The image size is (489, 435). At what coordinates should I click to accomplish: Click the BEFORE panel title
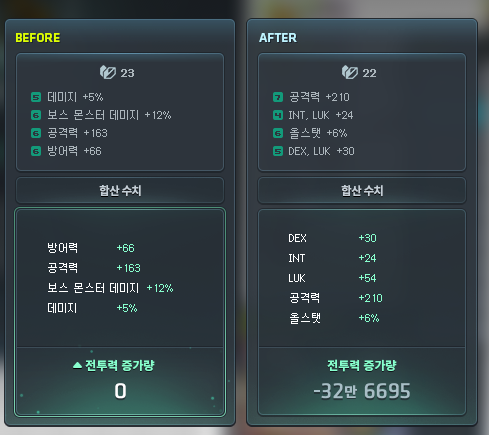pyautogui.click(x=38, y=38)
